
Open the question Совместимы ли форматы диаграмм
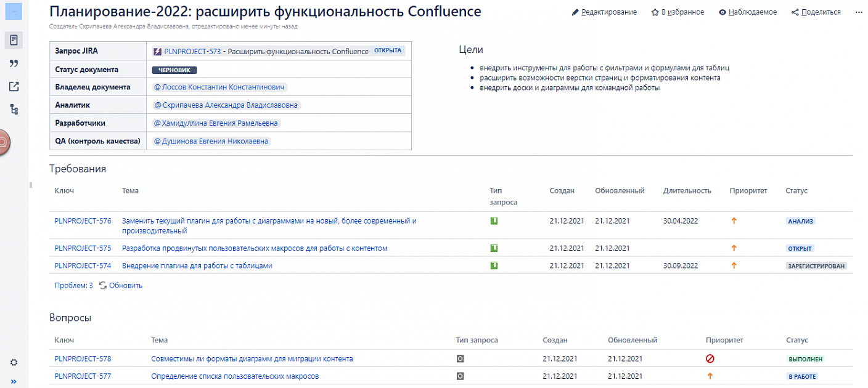(252, 358)
